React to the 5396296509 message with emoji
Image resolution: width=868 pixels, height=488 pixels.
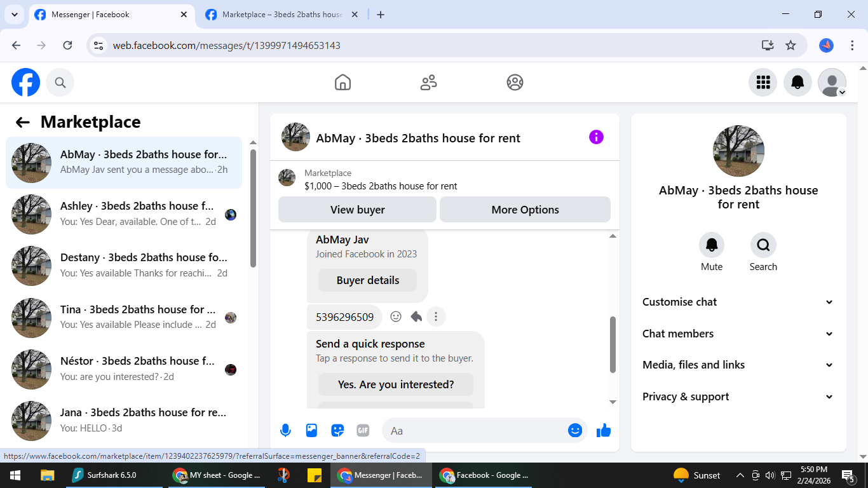pos(395,316)
